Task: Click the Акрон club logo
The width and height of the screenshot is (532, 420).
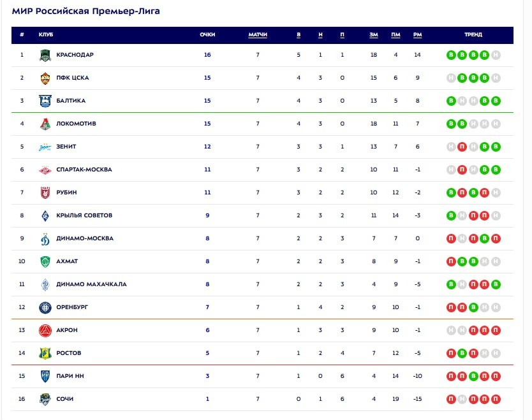Action: (x=45, y=330)
